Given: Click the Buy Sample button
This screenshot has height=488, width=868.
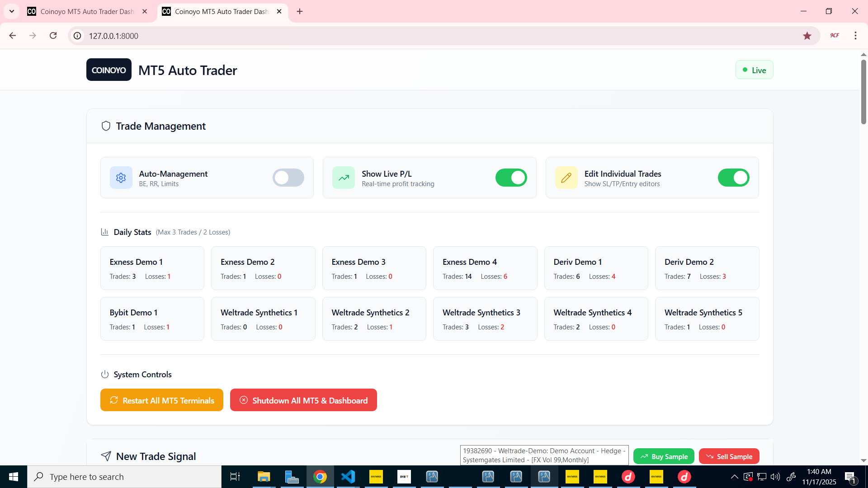Looking at the screenshot, I should point(664,456).
